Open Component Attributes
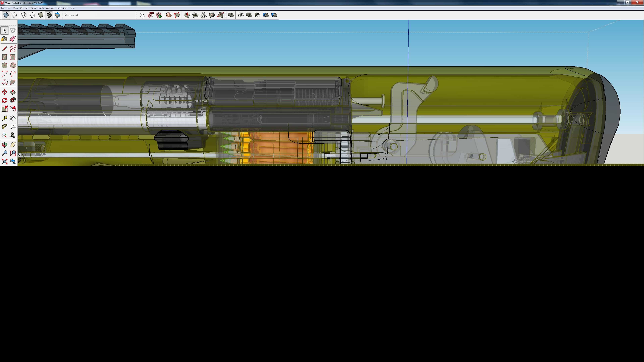Screen dimensions: 644x362 pos(159,15)
